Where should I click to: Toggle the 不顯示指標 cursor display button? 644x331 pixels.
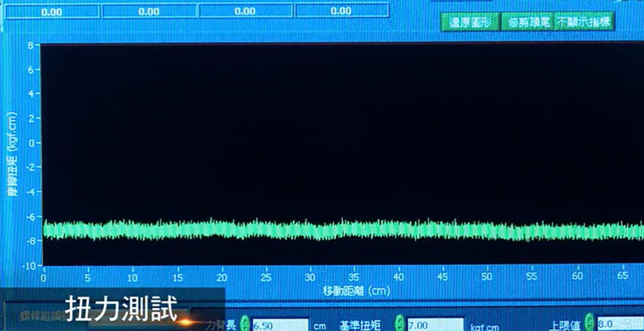pyautogui.click(x=583, y=23)
